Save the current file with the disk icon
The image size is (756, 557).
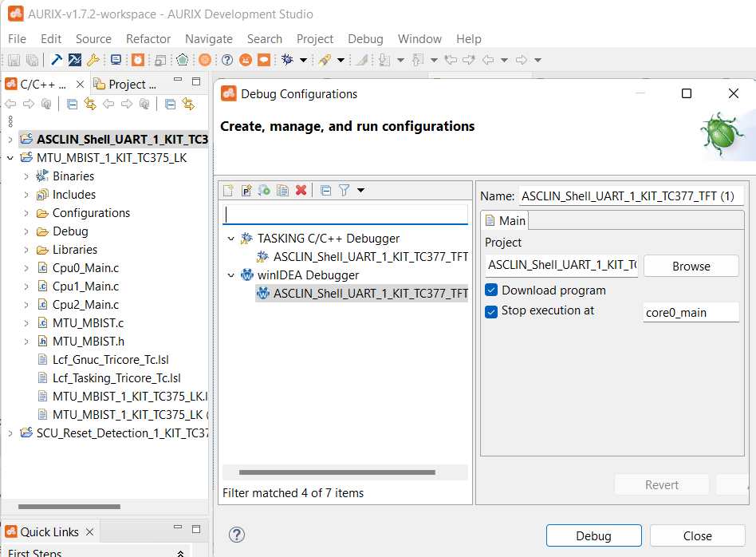[x=14, y=60]
